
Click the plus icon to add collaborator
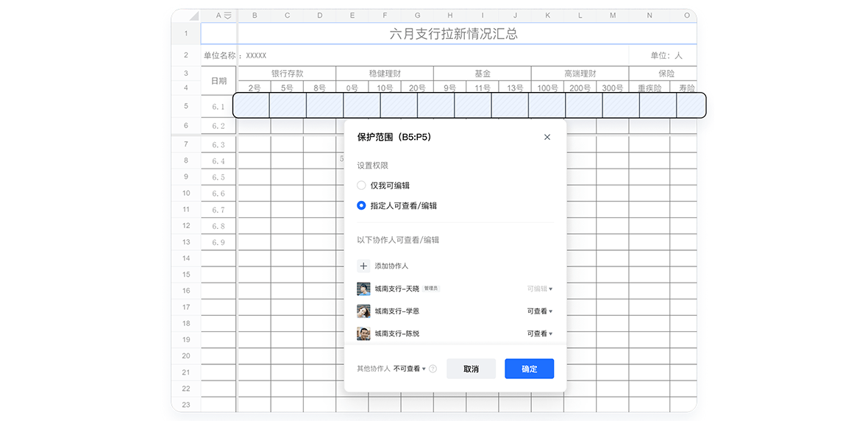[x=363, y=266]
